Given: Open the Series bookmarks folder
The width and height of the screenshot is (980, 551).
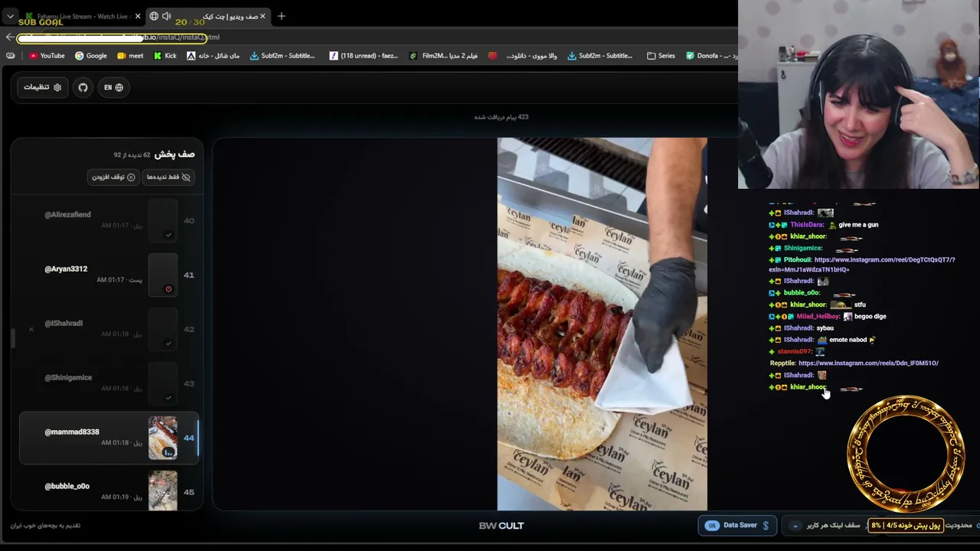Looking at the screenshot, I should [x=661, y=56].
